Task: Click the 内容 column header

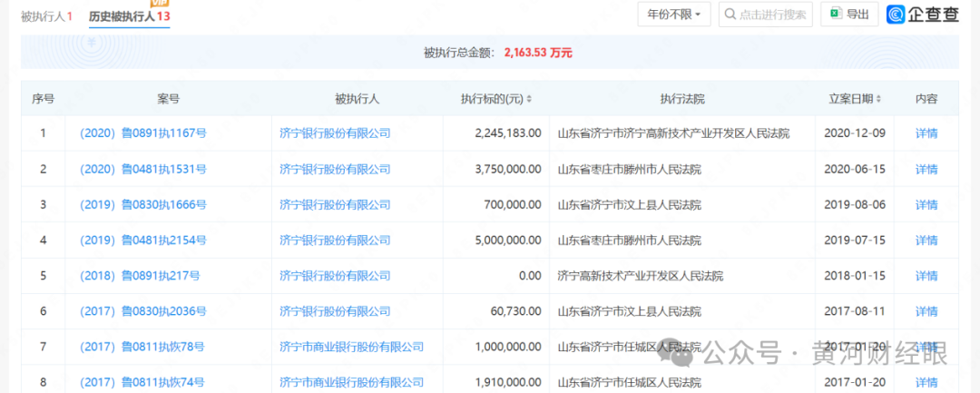Action: coord(926,99)
